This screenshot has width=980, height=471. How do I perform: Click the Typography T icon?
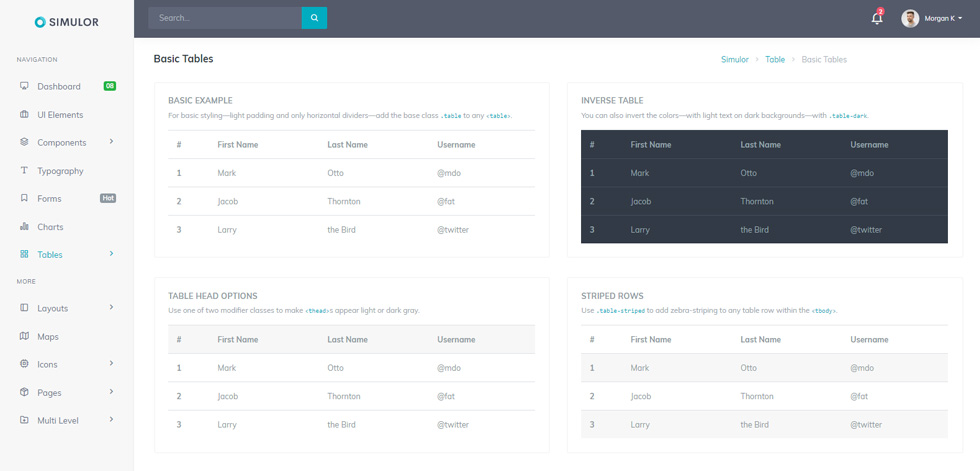click(24, 171)
